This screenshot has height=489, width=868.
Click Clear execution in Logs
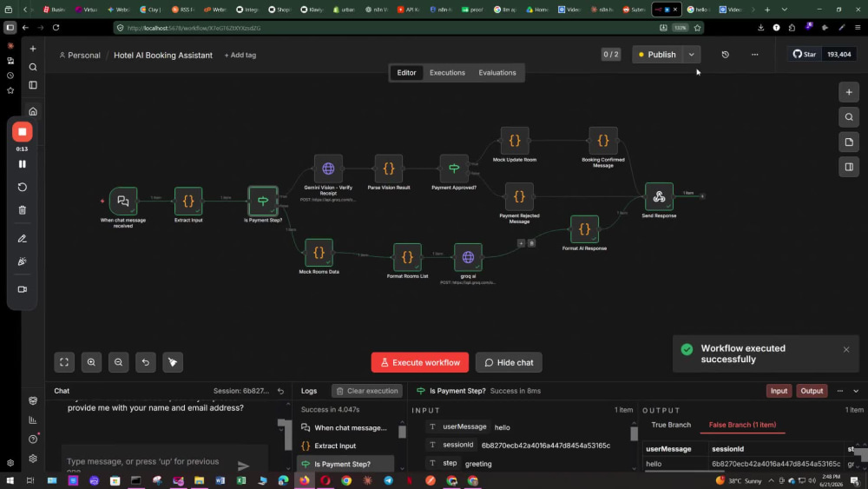pos(367,391)
